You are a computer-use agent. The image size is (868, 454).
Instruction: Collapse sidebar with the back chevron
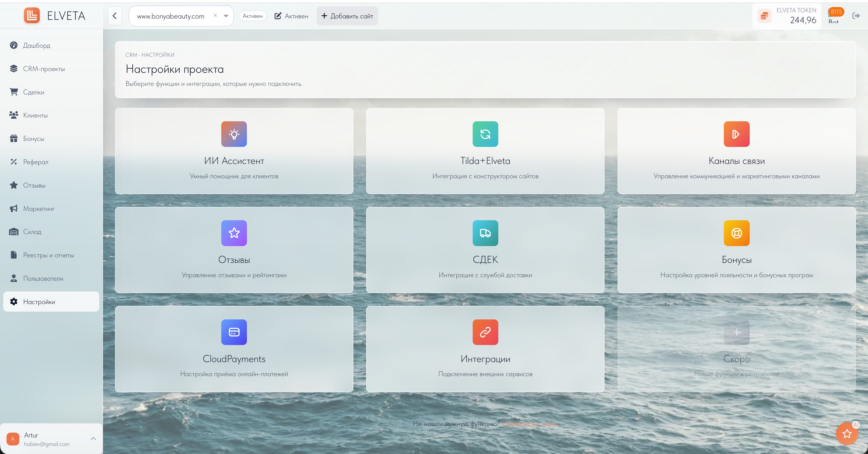(115, 16)
